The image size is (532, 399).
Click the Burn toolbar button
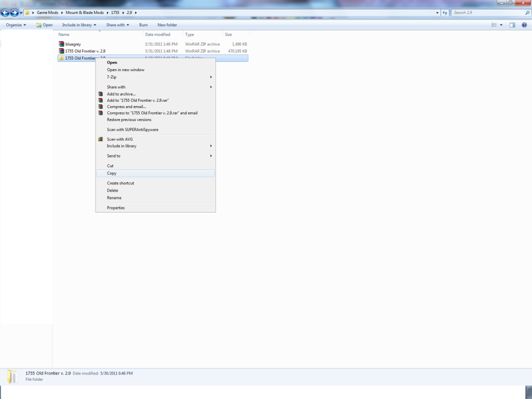(x=143, y=25)
